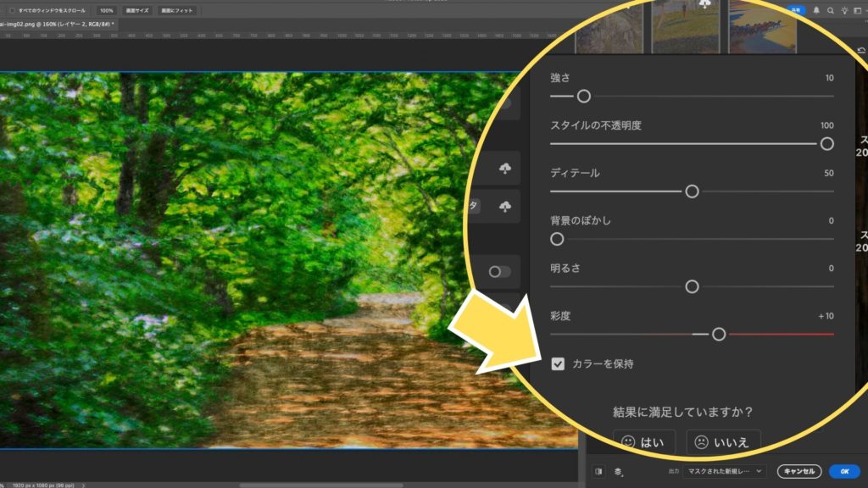Screen dimensions: 868x488
Task: Click the notification bell icon at top
Action: click(x=815, y=10)
